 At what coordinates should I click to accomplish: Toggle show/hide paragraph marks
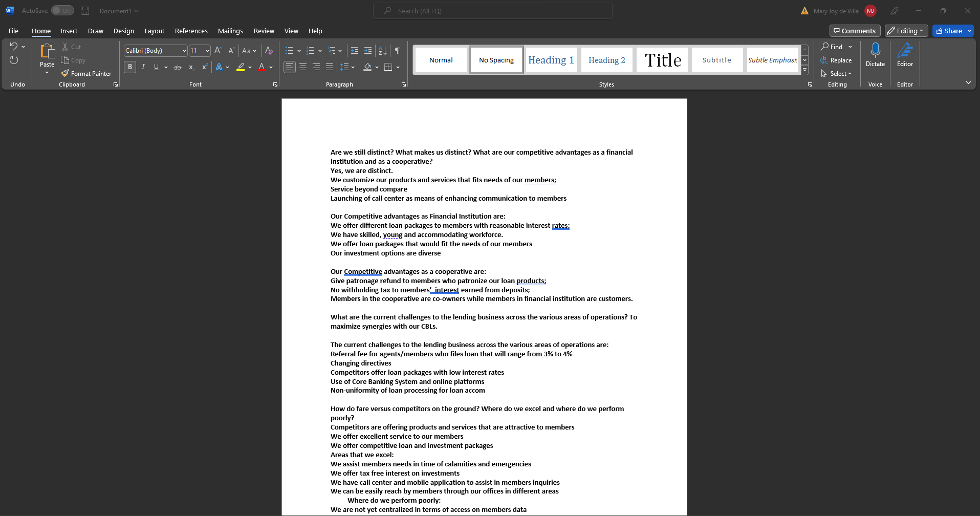398,50
